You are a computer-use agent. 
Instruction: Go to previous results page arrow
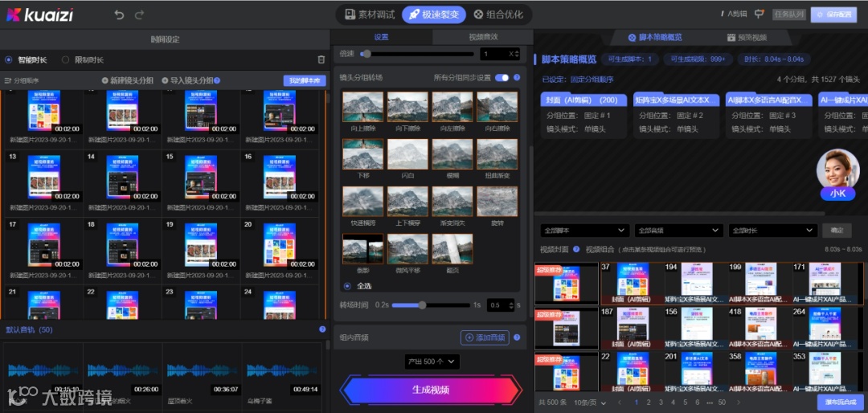(x=620, y=403)
